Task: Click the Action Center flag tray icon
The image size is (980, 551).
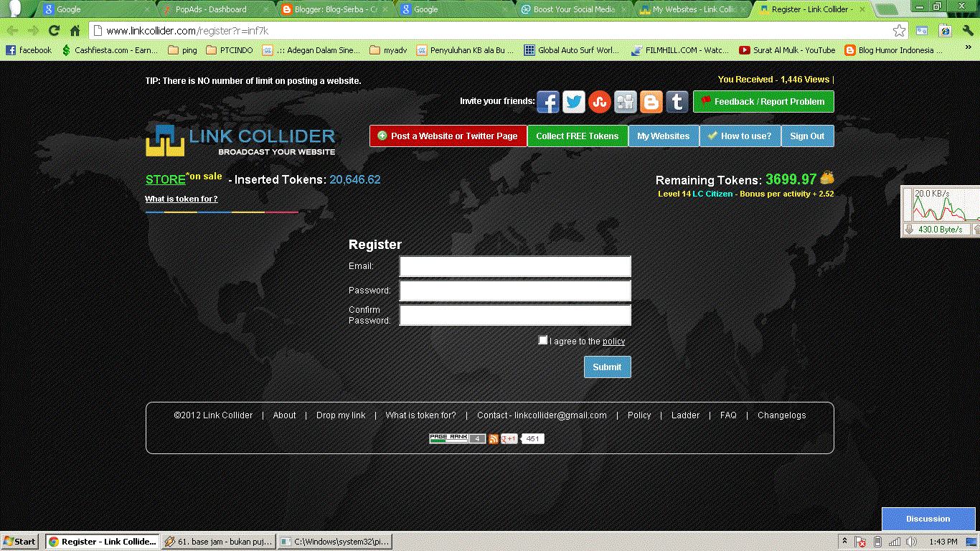Action: [860, 542]
